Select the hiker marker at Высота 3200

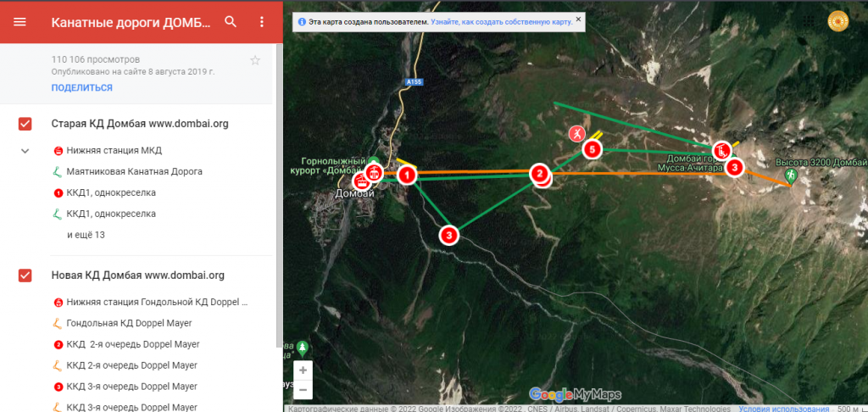[791, 175]
